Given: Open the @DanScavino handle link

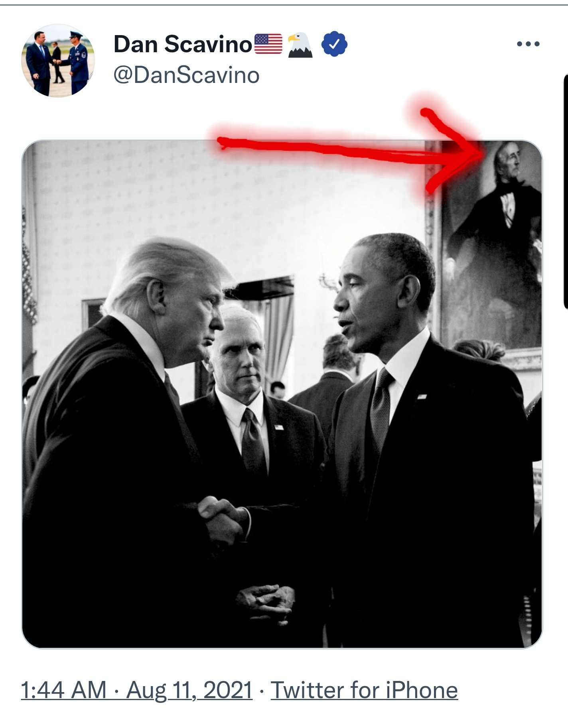Looking at the screenshot, I should pos(187,75).
